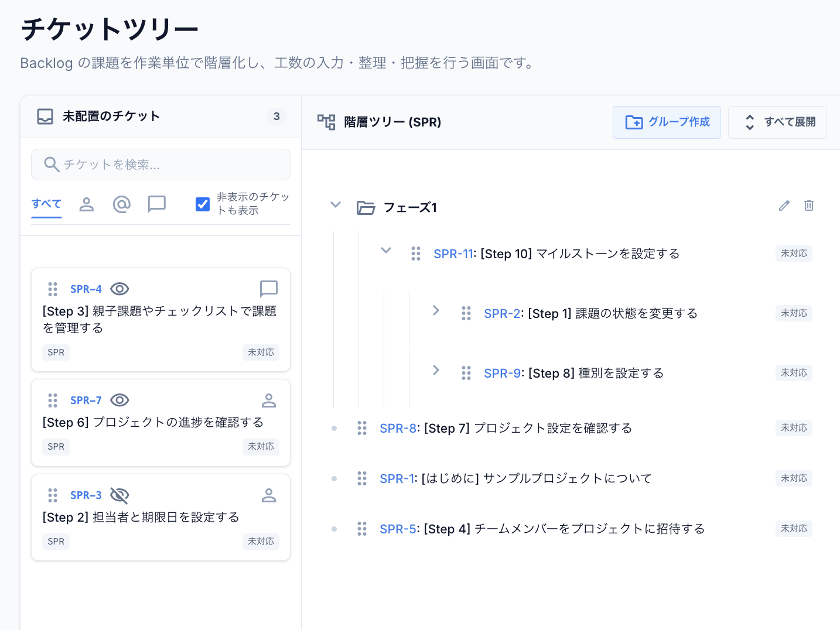Toggle visibility eye on the SPR-4 card
Image resolution: width=840 pixels, height=630 pixels.
tap(119, 289)
